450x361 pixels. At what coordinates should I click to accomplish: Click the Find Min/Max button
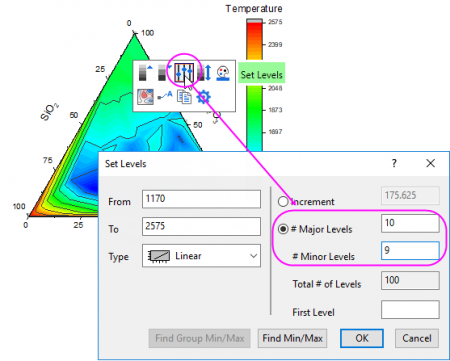click(x=292, y=338)
